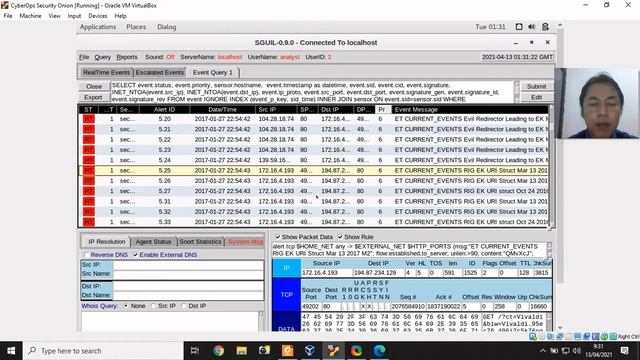Open the Dialog menu in the top panel

167,27
